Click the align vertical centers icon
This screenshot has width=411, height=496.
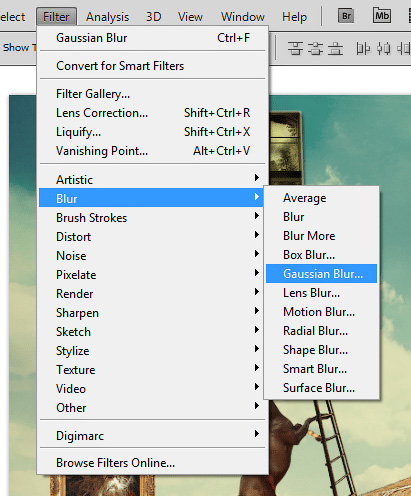(x=315, y=49)
